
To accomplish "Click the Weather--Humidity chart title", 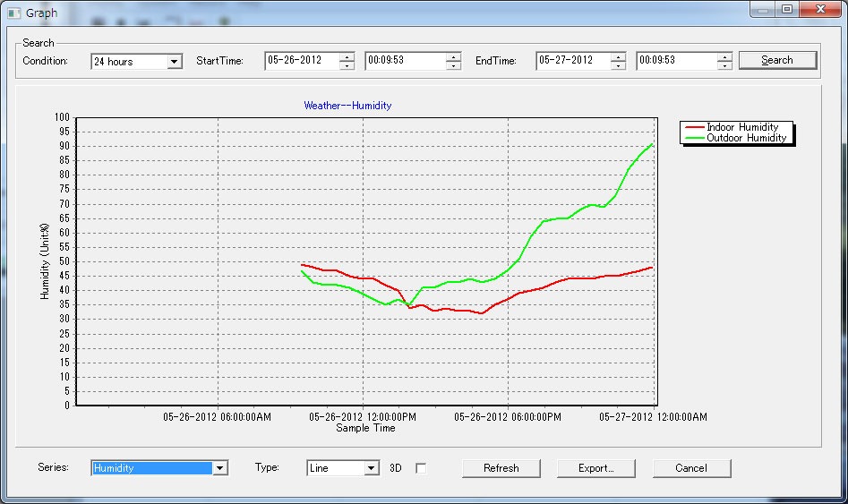I will pyautogui.click(x=347, y=106).
